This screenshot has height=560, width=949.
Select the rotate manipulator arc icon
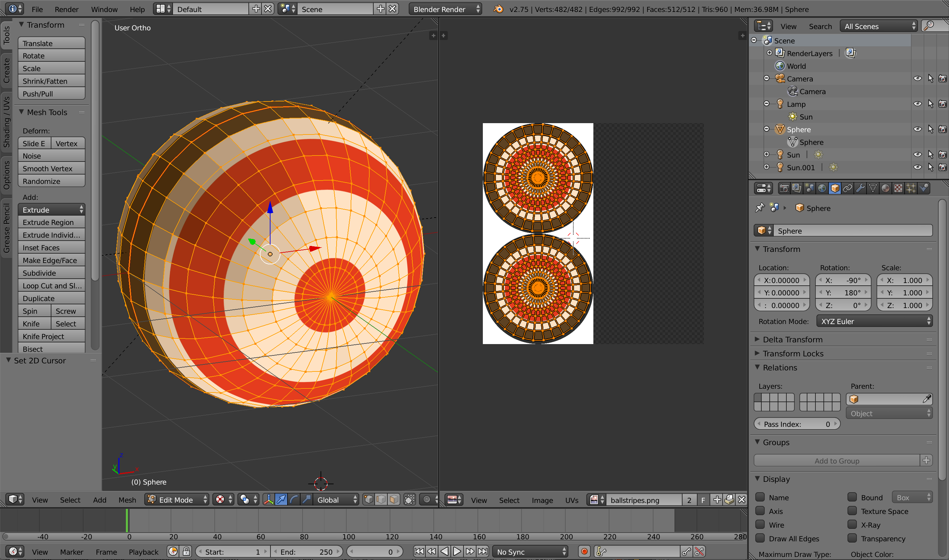[x=294, y=500]
